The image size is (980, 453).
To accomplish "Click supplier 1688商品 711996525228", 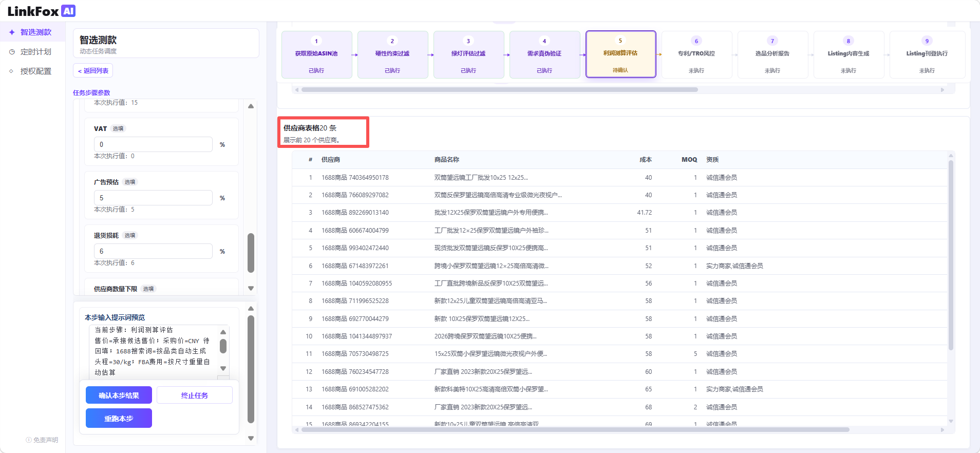I will [355, 301].
